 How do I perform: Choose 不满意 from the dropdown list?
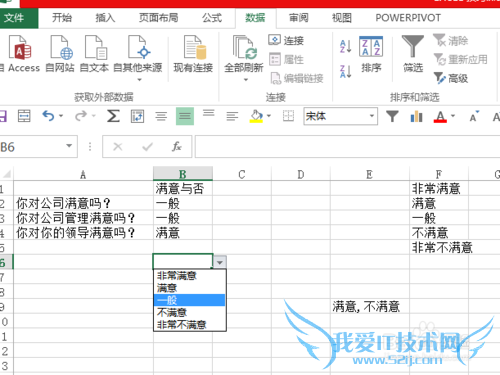point(189,312)
